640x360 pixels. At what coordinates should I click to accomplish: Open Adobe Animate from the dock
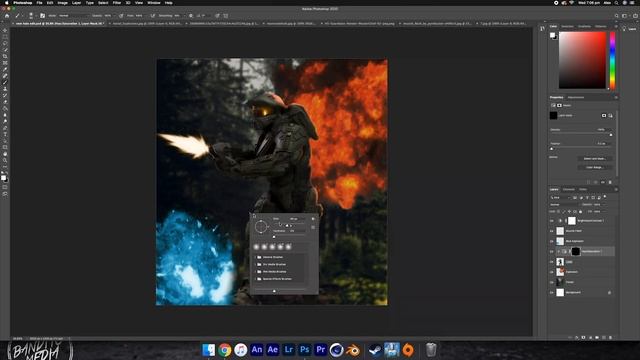tap(257, 350)
